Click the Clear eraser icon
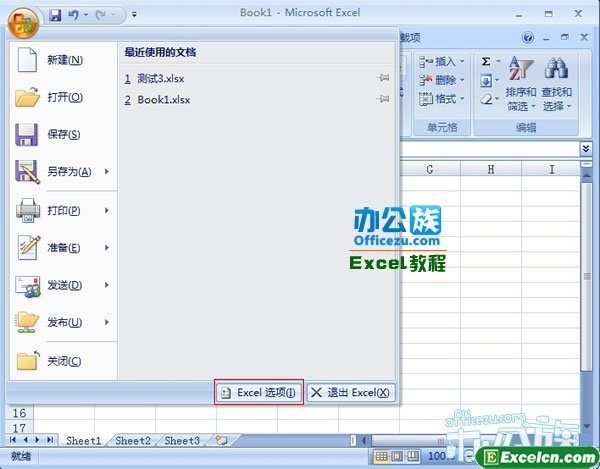 [487, 99]
